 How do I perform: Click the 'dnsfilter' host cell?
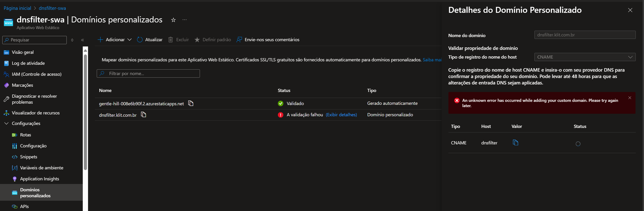click(489, 143)
